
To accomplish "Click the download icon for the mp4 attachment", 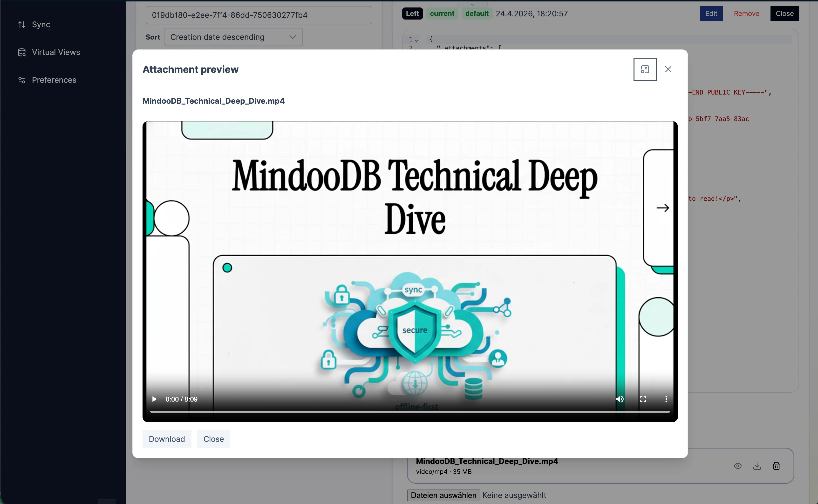I will click(757, 466).
